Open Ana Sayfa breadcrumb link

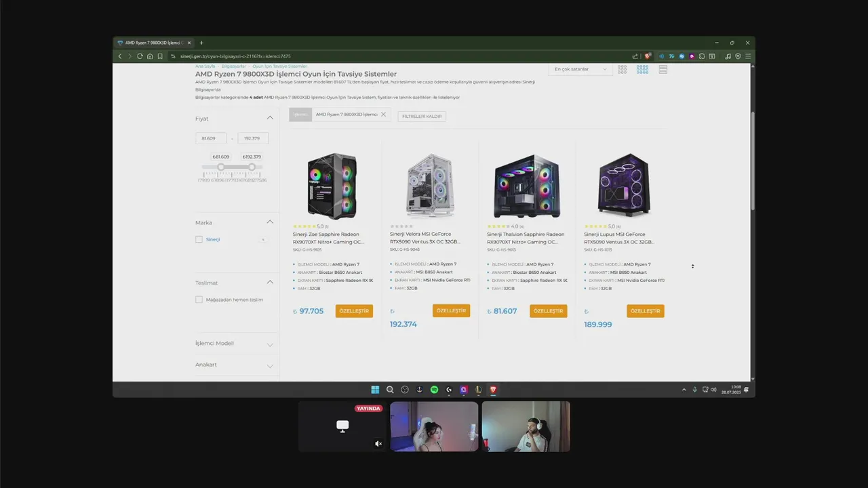pos(205,66)
